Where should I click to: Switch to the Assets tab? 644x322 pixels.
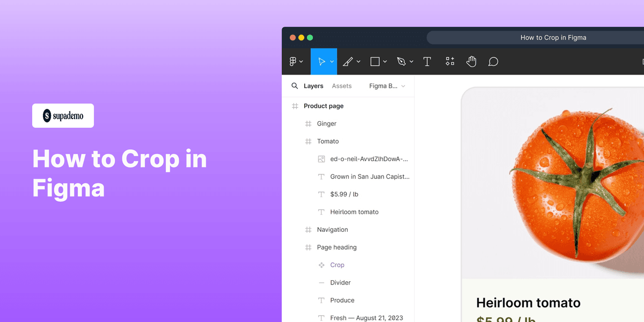342,86
